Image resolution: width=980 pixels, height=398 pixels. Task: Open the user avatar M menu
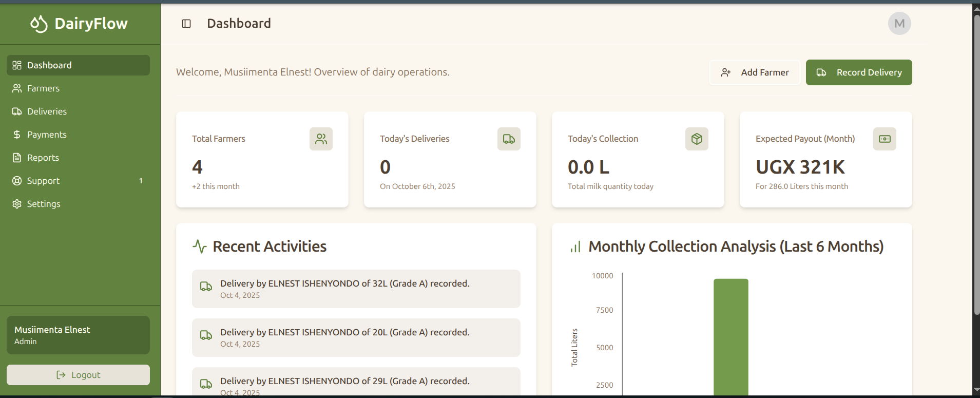tap(899, 24)
